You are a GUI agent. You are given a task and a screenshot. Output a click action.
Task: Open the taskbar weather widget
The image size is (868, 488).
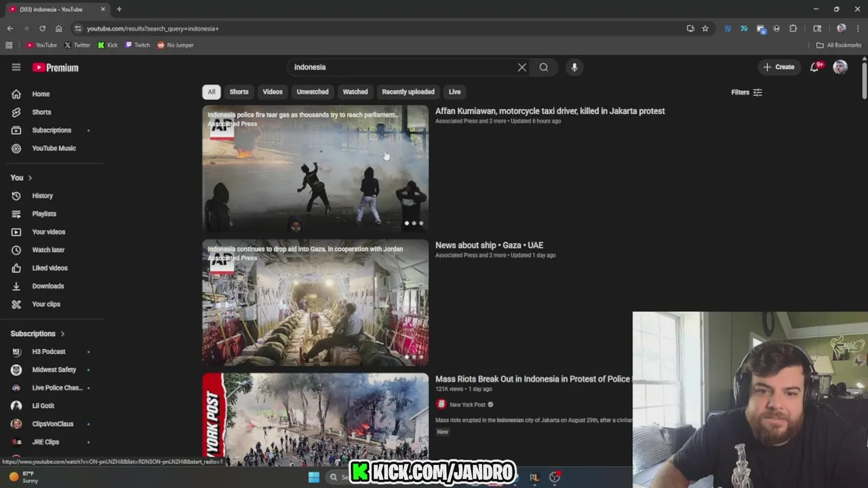(x=24, y=477)
